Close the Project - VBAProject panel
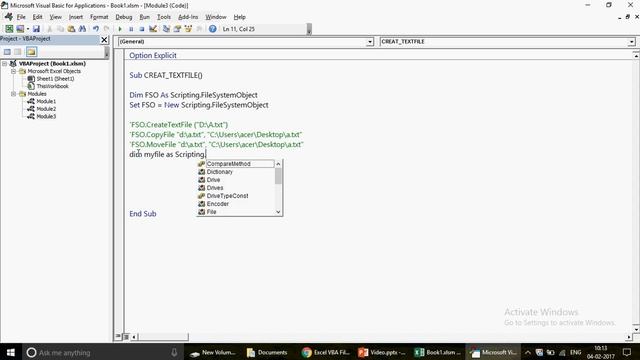640x360 pixels. click(x=104, y=40)
